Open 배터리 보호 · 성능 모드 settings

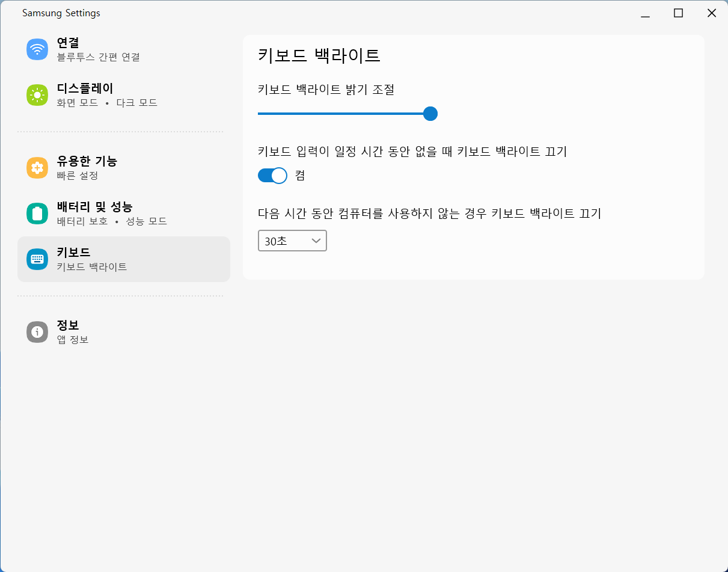(x=112, y=221)
